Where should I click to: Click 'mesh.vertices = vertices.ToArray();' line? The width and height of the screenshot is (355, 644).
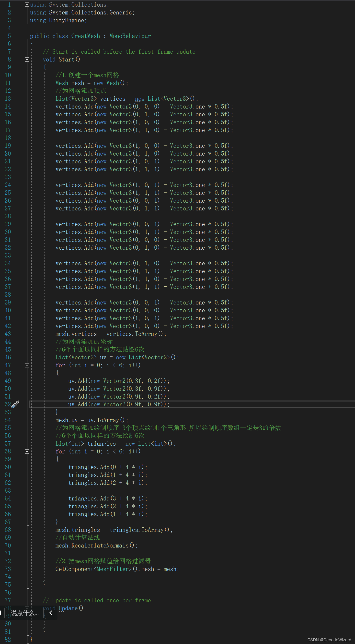(x=111, y=334)
